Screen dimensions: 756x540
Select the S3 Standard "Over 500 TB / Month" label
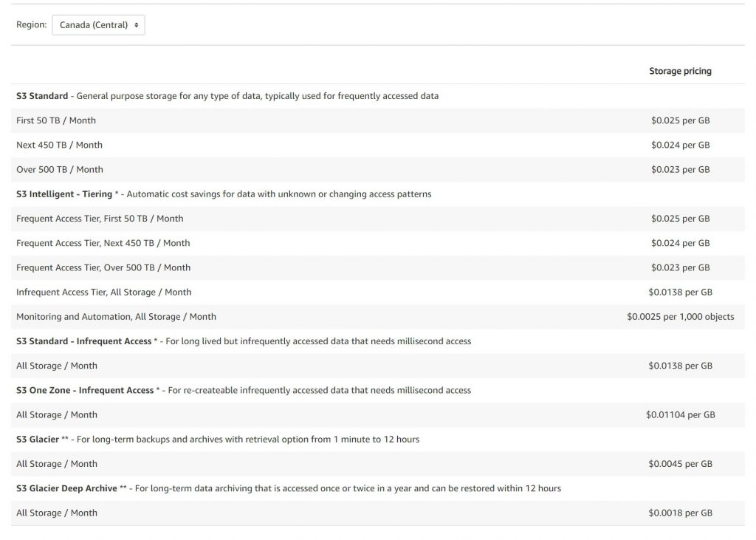60,169
